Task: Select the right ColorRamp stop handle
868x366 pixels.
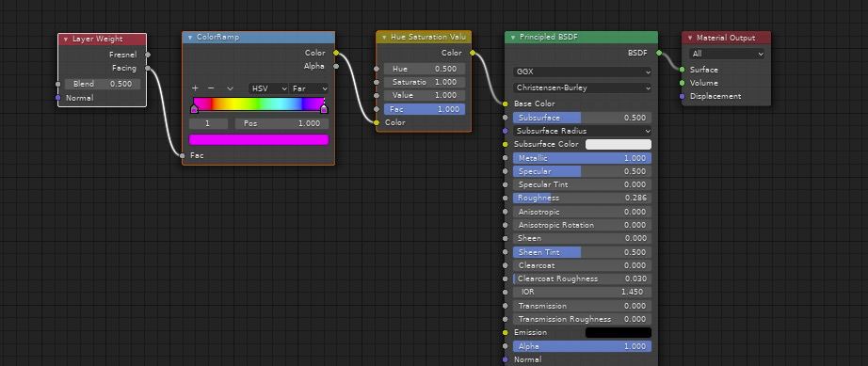Action: click(x=324, y=109)
